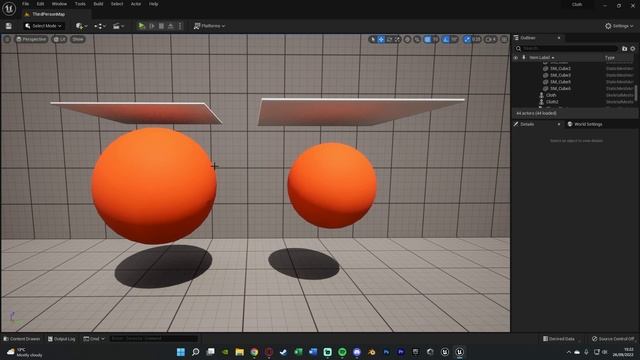Viewport: 640px width, 360px height.
Task: Switch to the Details tab
Action: click(527, 124)
